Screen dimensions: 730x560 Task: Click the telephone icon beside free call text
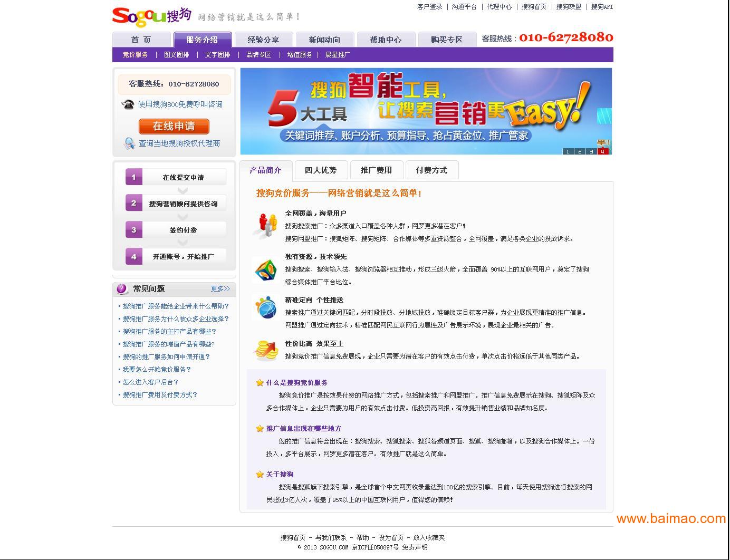click(x=128, y=104)
